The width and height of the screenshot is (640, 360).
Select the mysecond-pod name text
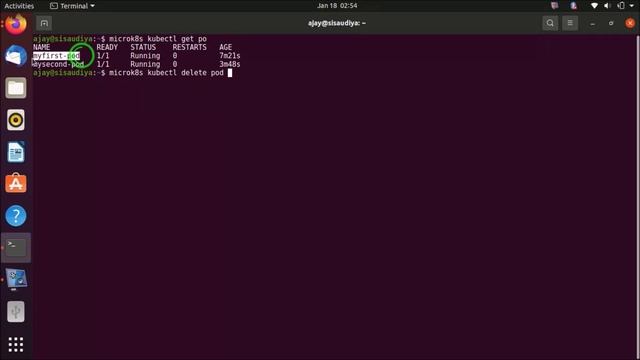tap(58, 64)
